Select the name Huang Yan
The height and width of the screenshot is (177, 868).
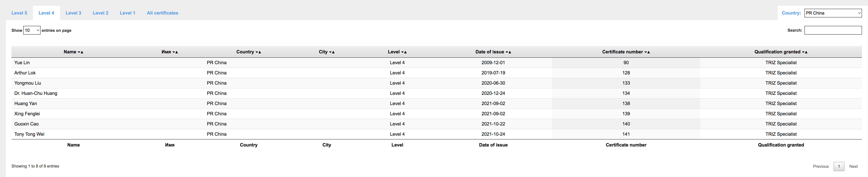26,104
